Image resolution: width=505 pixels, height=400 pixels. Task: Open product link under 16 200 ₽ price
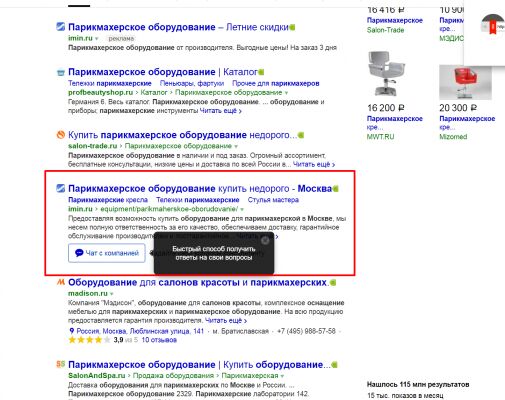395,123
